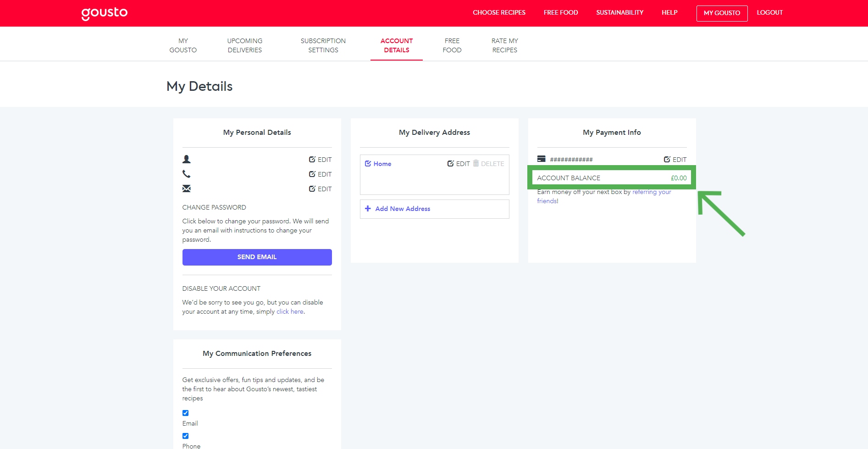
Task: Open Help in the header
Action: (x=669, y=13)
